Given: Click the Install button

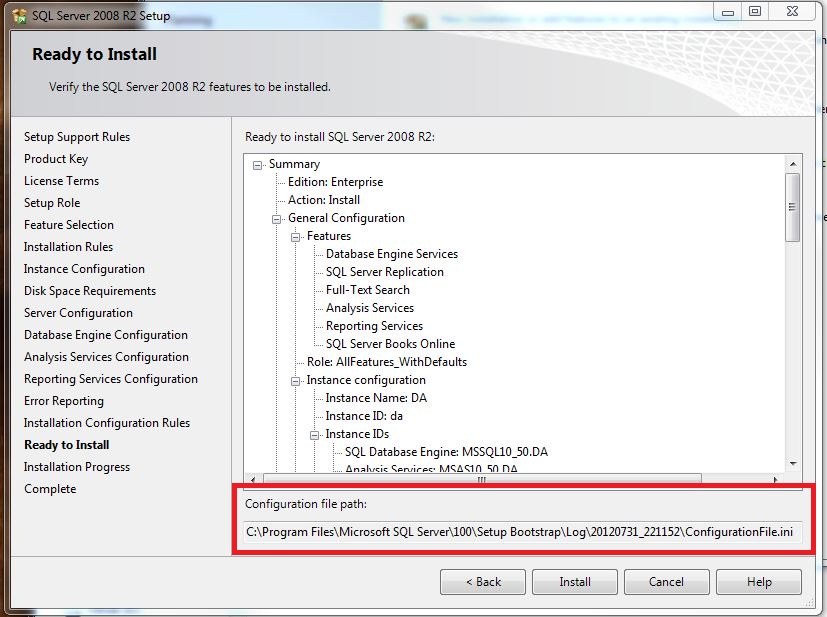Looking at the screenshot, I should pyautogui.click(x=575, y=582).
